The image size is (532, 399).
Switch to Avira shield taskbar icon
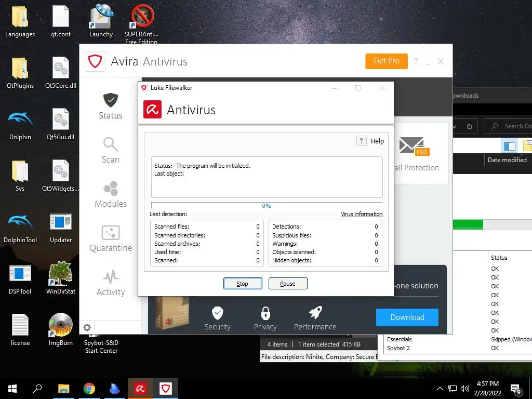coord(166,389)
